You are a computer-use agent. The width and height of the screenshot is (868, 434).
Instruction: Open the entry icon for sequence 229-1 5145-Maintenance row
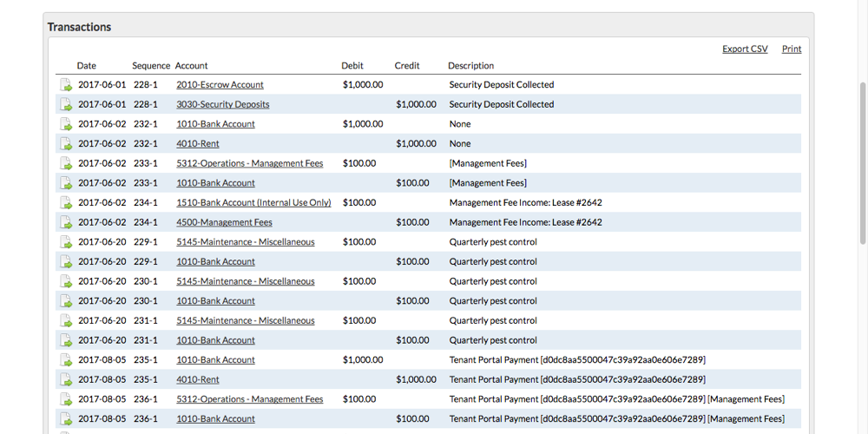click(66, 242)
